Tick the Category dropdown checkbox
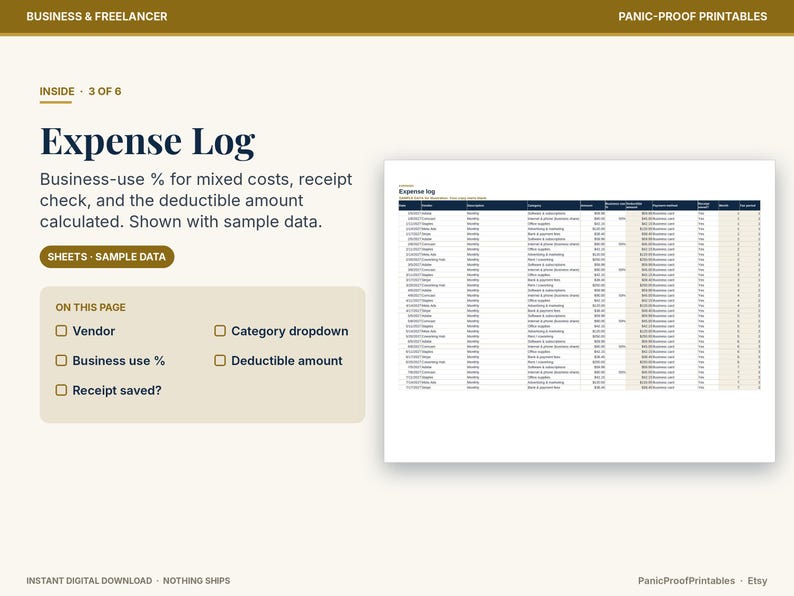794x596 pixels. click(x=220, y=331)
